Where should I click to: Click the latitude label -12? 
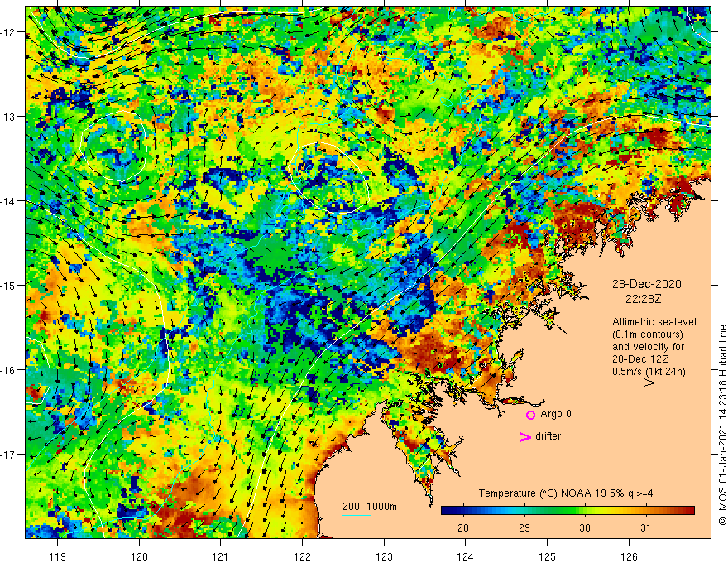coord(9,32)
